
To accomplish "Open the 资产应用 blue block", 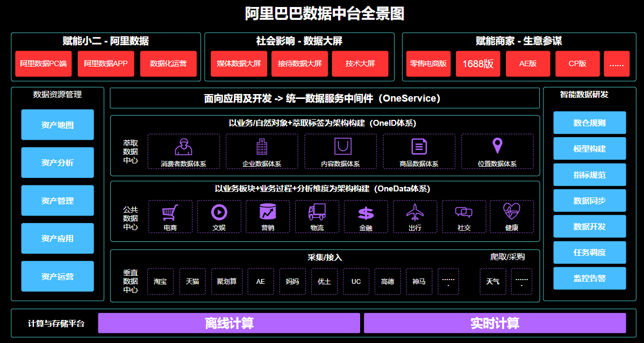I will [58, 238].
